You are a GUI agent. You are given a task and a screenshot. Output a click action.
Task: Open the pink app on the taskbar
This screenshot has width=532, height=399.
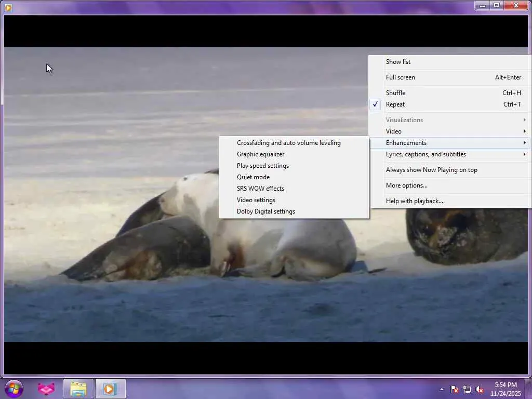tap(46, 389)
